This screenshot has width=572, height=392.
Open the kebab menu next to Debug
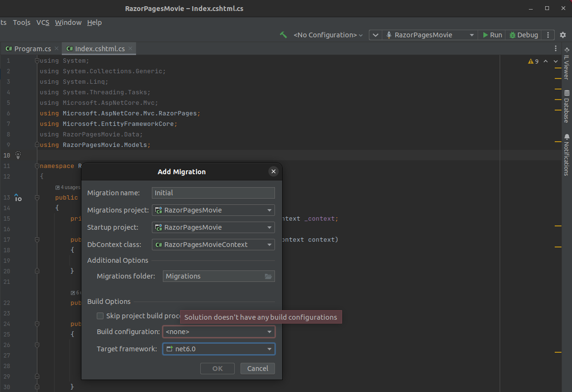548,34
